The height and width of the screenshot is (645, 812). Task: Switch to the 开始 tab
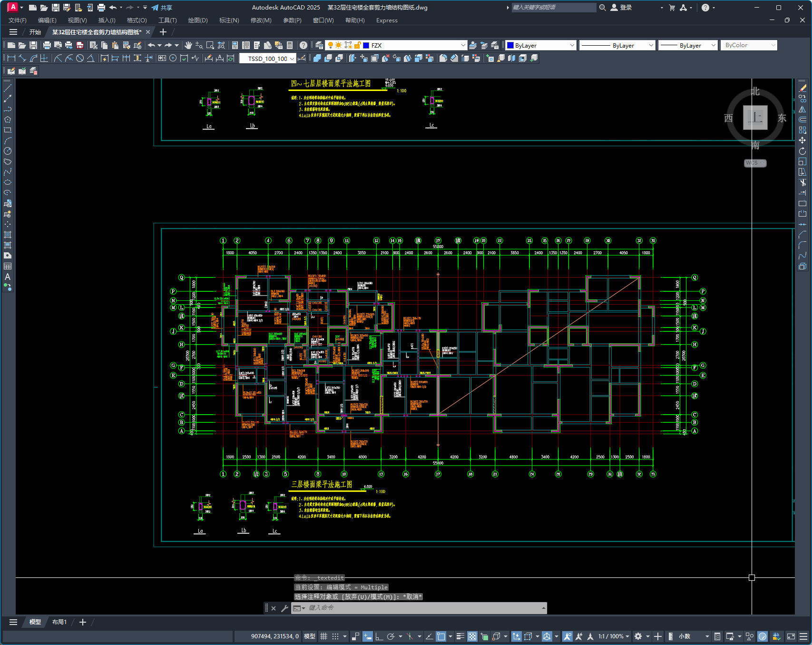click(x=35, y=32)
